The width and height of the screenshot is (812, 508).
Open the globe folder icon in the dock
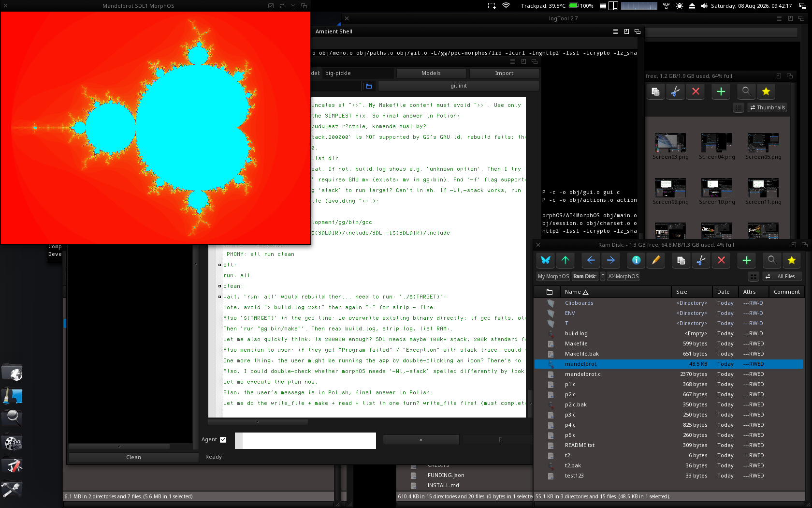(12, 373)
